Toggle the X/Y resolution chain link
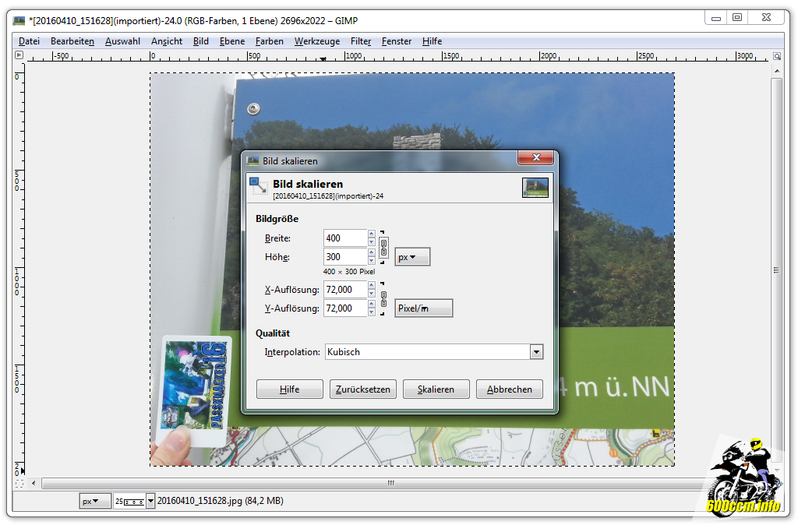 383,298
